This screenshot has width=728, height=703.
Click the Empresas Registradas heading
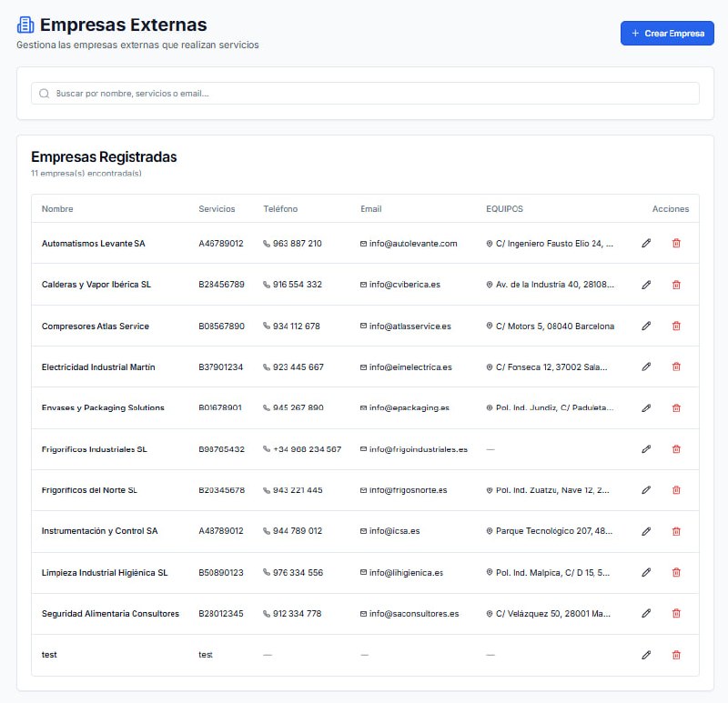click(x=104, y=156)
